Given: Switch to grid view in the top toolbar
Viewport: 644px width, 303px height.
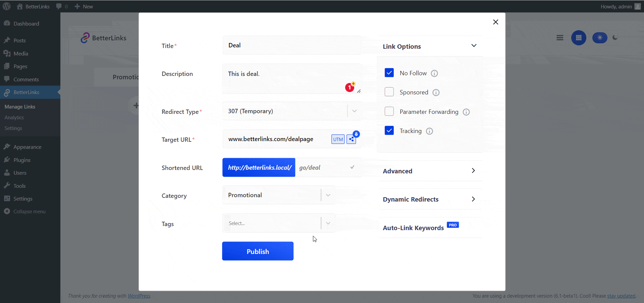Looking at the screenshot, I should [x=578, y=38].
